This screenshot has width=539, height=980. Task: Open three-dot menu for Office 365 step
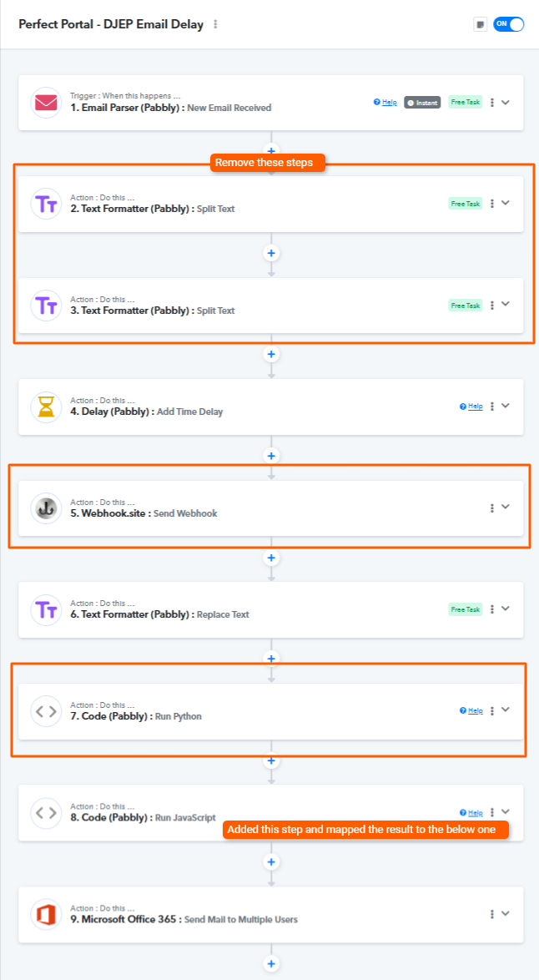pos(492,914)
